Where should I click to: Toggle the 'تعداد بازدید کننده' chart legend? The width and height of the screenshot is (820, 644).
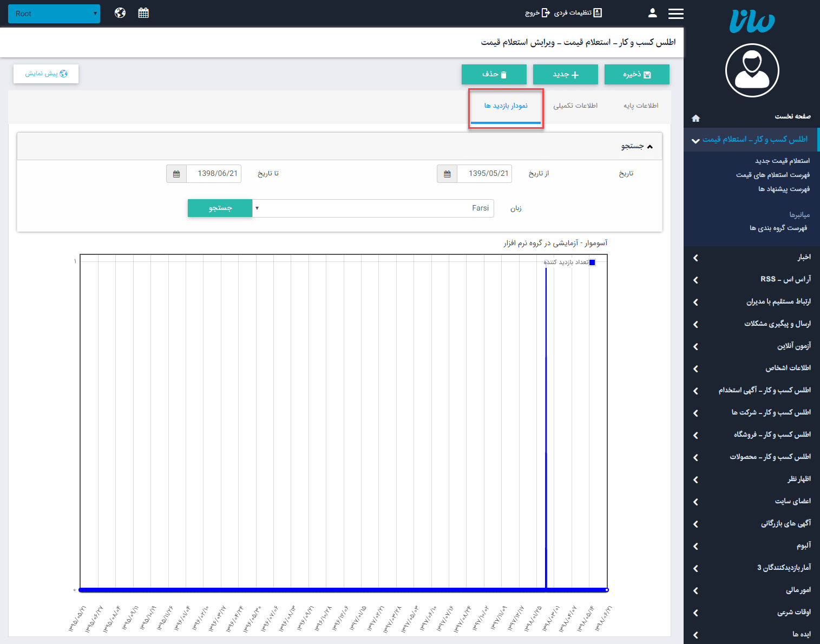pyautogui.click(x=569, y=262)
